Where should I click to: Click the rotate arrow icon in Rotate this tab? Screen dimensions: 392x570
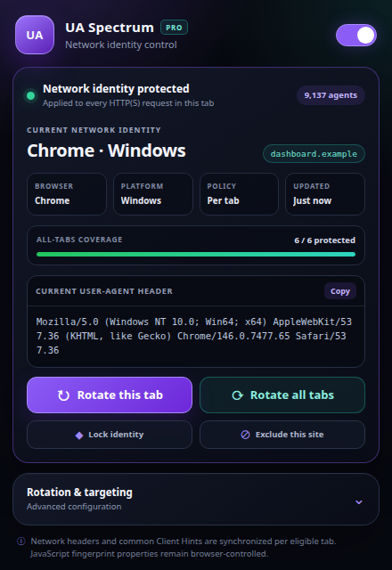click(63, 395)
